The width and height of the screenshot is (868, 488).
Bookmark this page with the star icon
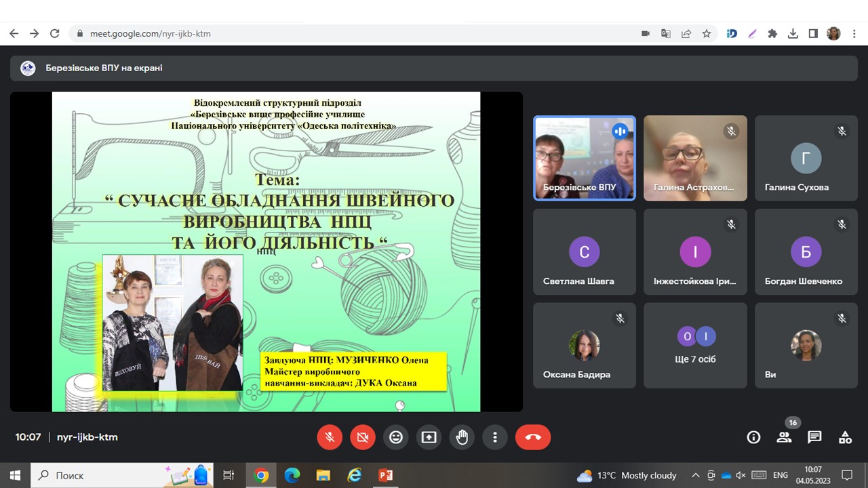706,33
